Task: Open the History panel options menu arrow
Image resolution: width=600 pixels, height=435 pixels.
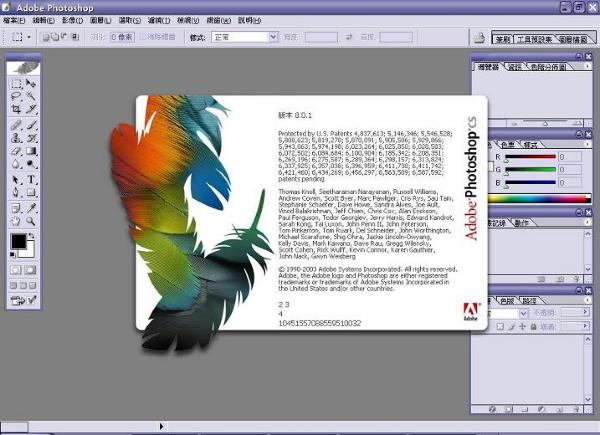Action: [587, 222]
